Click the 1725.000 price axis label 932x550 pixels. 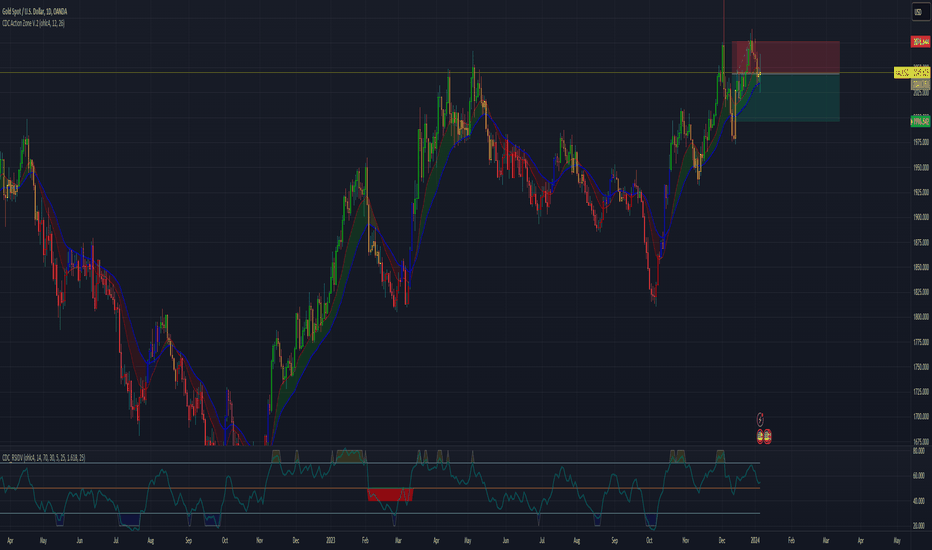click(921, 392)
